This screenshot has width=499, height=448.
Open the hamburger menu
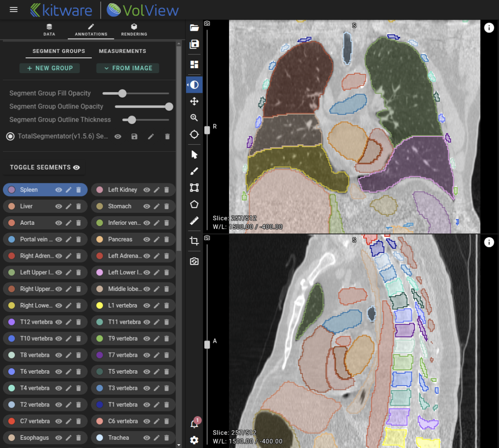click(x=13, y=10)
